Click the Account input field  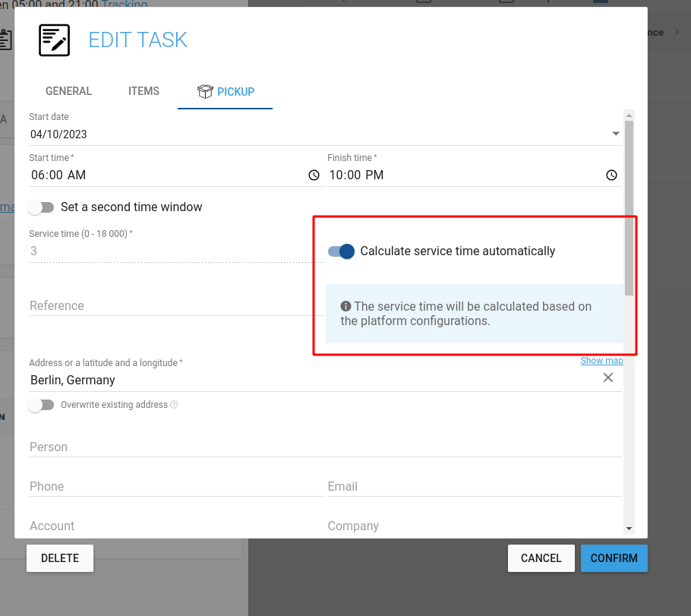176,526
